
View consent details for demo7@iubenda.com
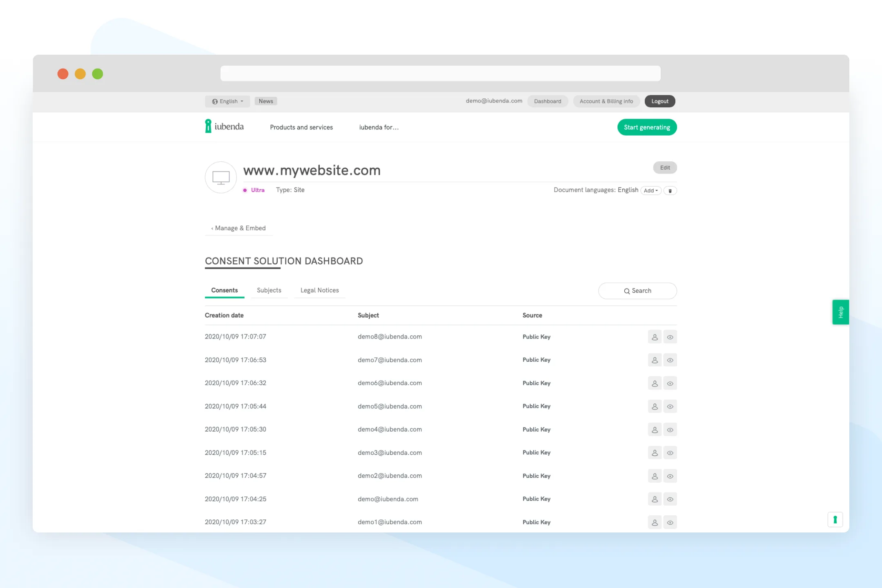pyautogui.click(x=670, y=360)
